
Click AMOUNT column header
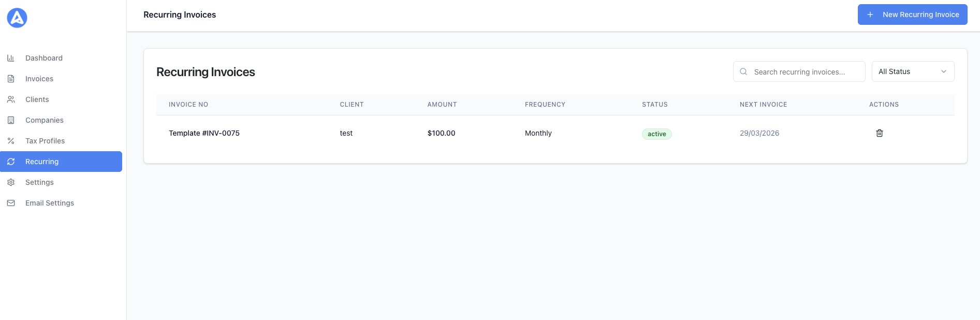(x=442, y=105)
